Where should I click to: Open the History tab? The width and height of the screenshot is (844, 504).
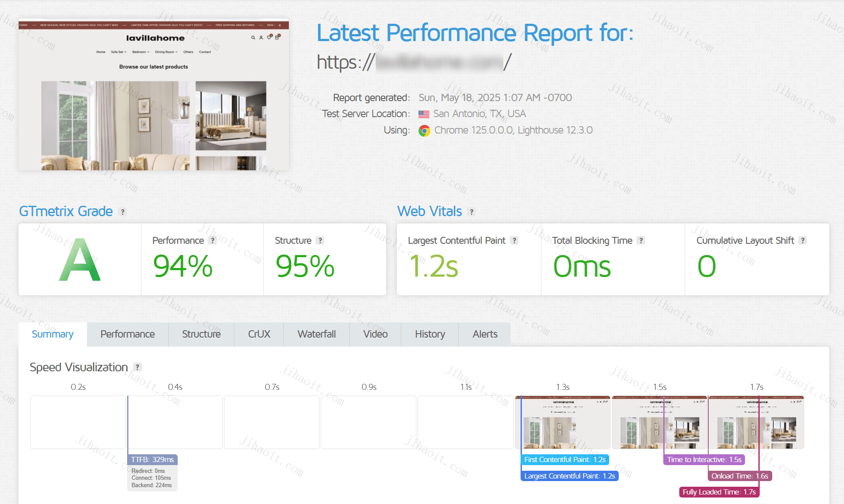[430, 334]
